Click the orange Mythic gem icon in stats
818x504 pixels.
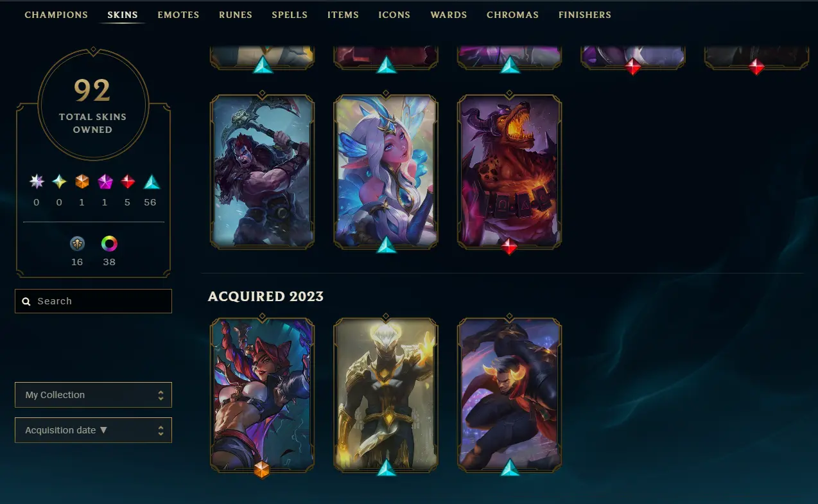click(82, 182)
